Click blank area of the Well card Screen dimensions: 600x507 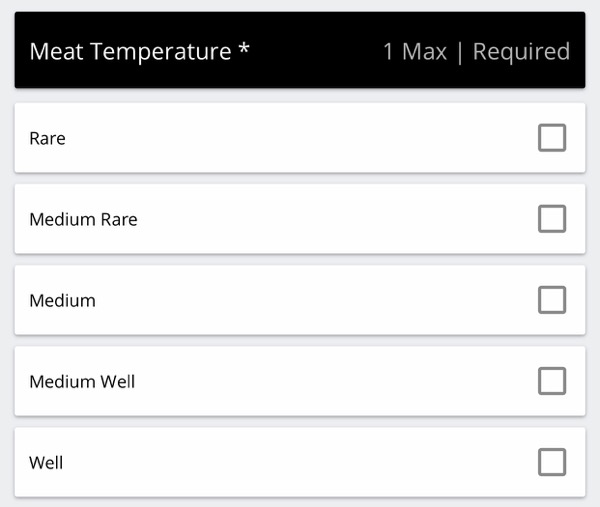click(300, 462)
